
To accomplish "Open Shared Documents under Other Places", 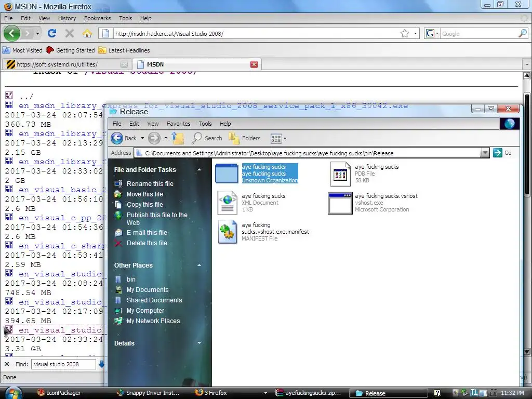I will click(154, 300).
